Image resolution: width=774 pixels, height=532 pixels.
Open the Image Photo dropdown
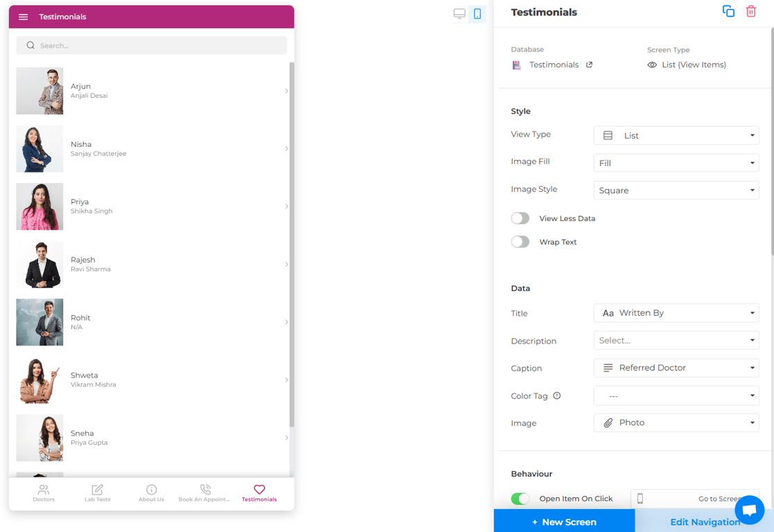click(x=676, y=423)
